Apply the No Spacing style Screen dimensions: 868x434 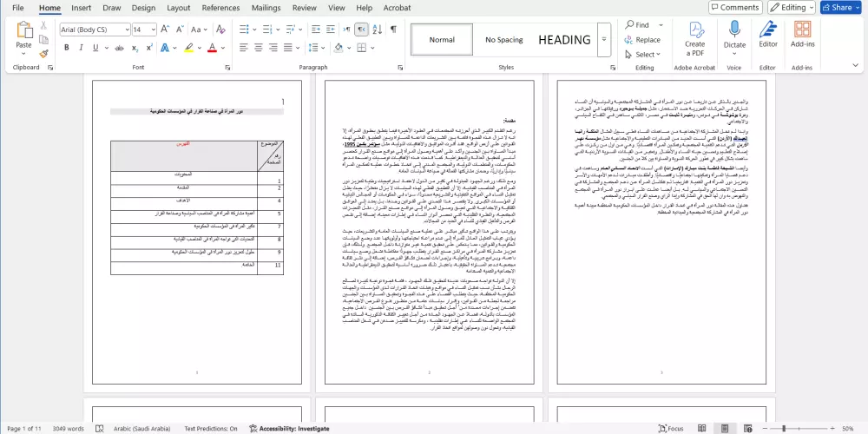tap(504, 39)
